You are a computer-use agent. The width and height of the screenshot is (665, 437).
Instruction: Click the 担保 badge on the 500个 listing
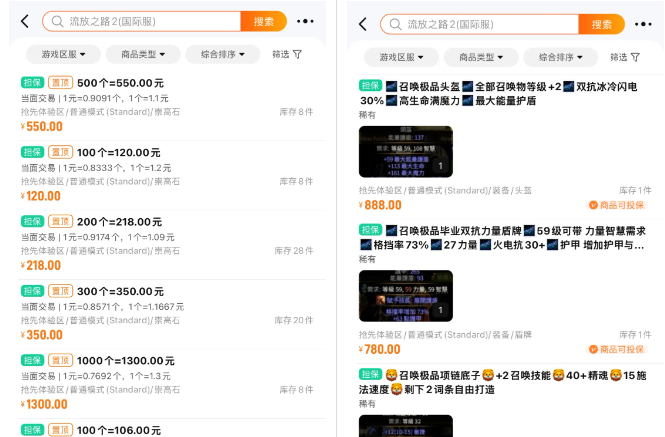coord(32,83)
